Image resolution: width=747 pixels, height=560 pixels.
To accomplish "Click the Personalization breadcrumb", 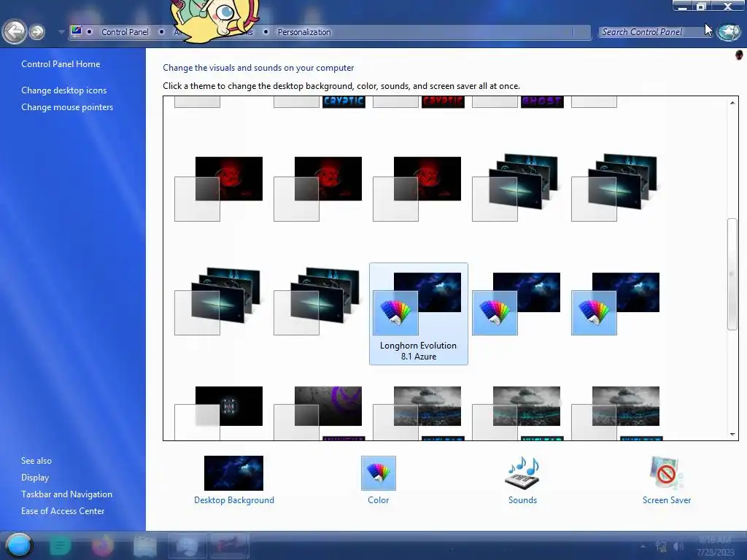I will pyautogui.click(x=304, y=32).
